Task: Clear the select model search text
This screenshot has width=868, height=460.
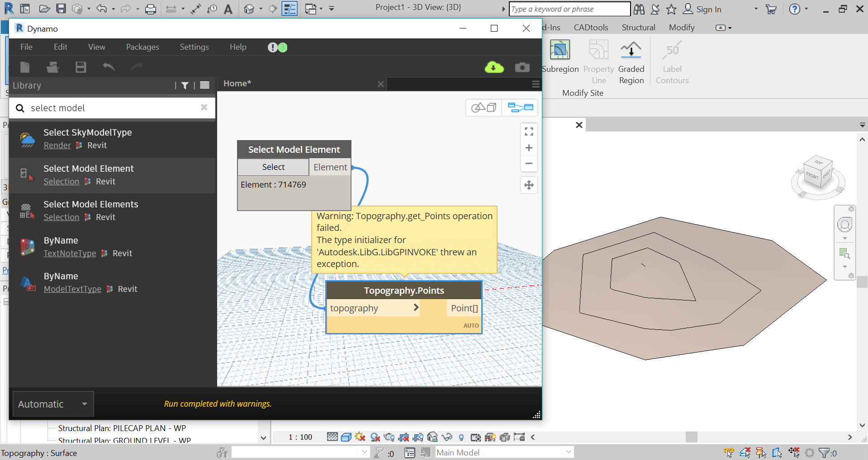Action: click(204, 108)
